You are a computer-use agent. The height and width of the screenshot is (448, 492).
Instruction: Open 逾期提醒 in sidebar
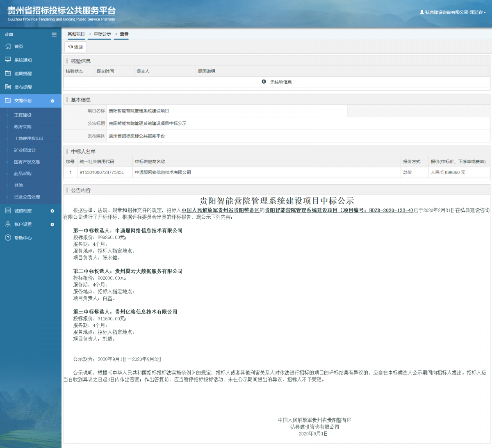(23, 73)
